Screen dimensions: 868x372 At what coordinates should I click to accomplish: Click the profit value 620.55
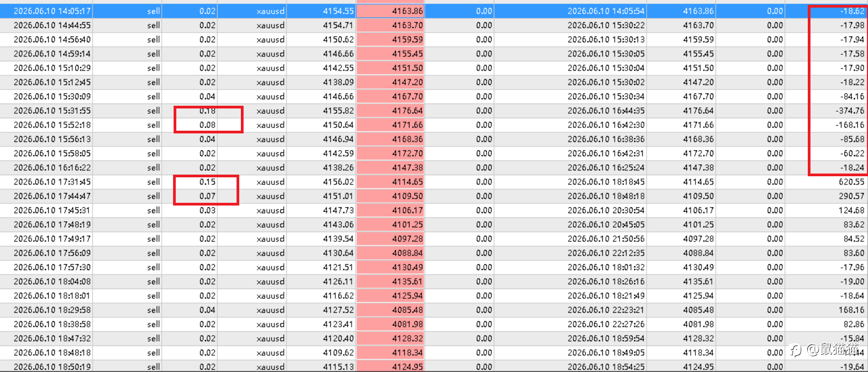[852, 182]
